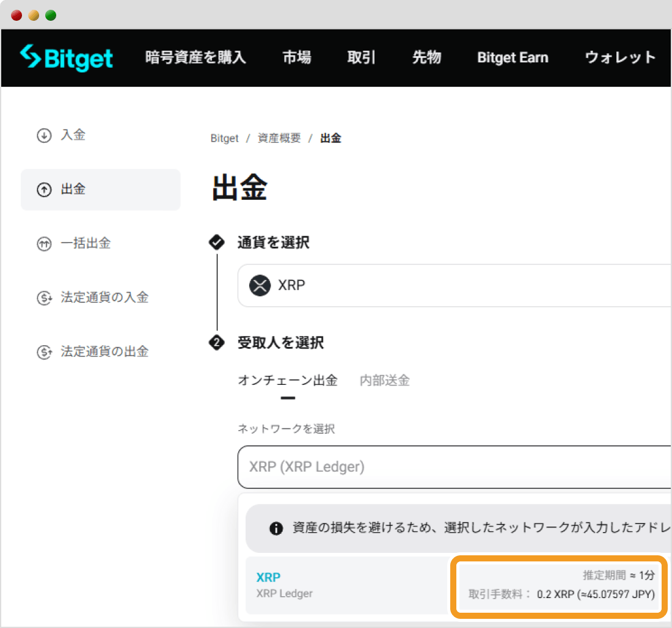This screenshot has width=672, height=628.
Task: Click the 出金 withdraw arrow icon in sidebar
Action: (44, 189)
